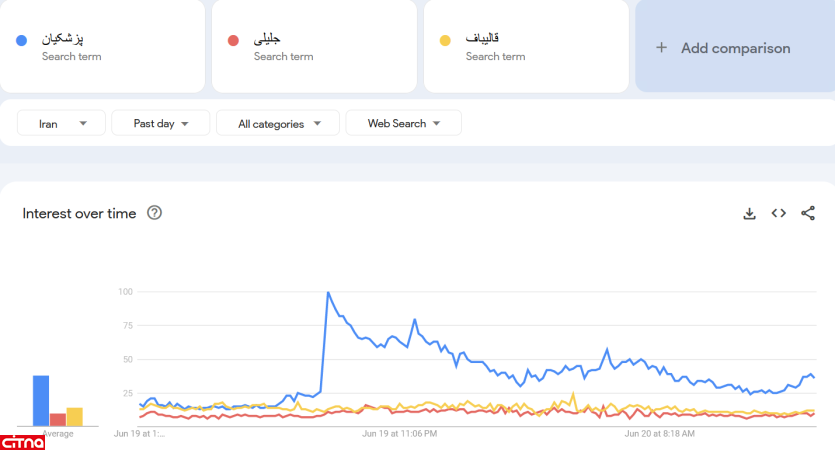Select the جلیلی search term card
The height and width of the screenshot is (450, 835).
(x=314, y=46)
